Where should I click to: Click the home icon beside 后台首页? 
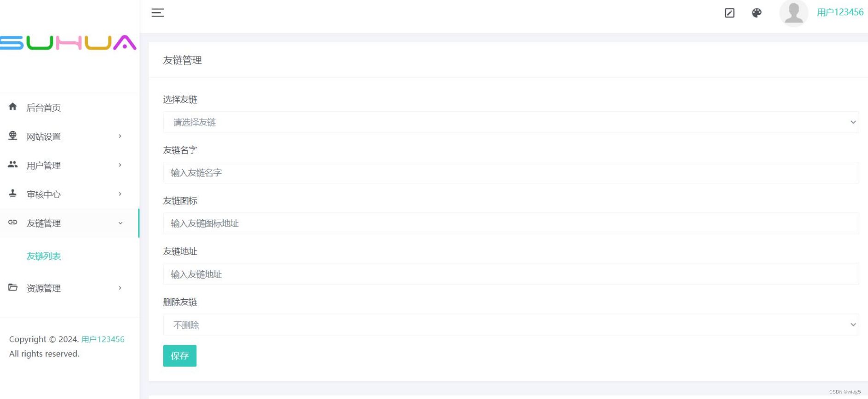click(x=13, y=107)
